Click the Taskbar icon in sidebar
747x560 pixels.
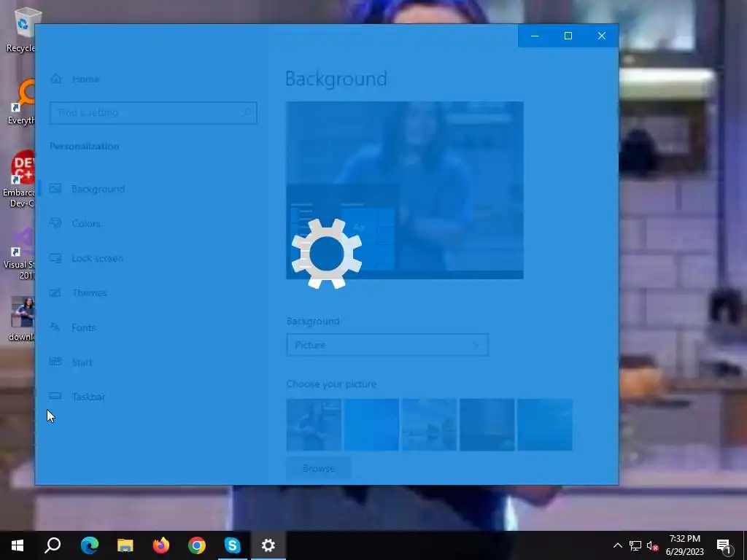point(55,396)
